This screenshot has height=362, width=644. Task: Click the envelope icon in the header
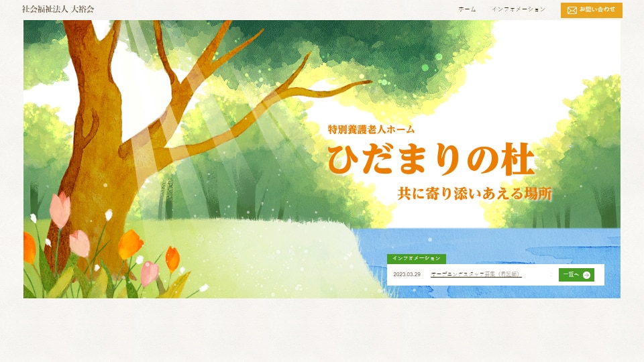572,10
